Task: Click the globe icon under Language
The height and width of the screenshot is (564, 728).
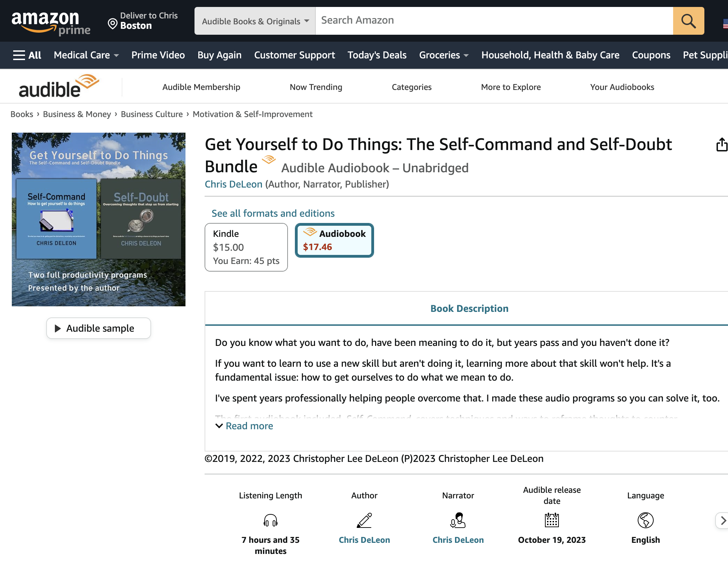Action: coord(645,521)
